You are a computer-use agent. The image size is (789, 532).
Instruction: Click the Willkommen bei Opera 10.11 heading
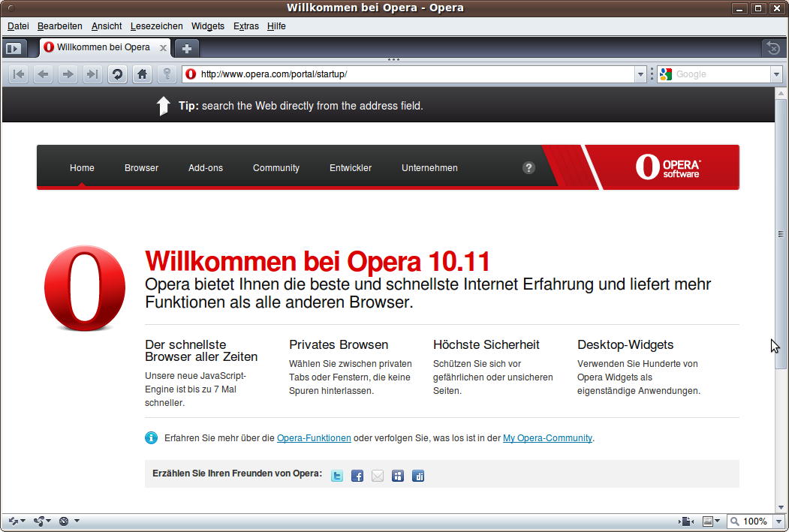click(x=318, y=261)
